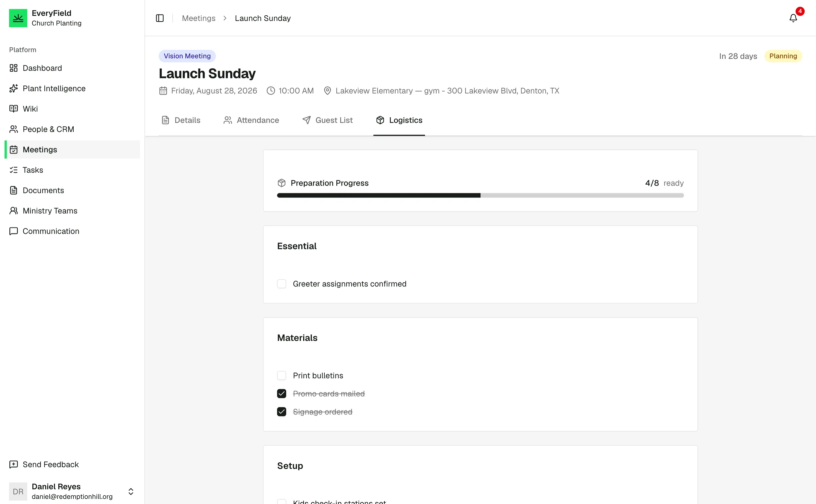816x504 pixels.
Task: Click the Lakeview Elementary address text
Action: point(447,91)
